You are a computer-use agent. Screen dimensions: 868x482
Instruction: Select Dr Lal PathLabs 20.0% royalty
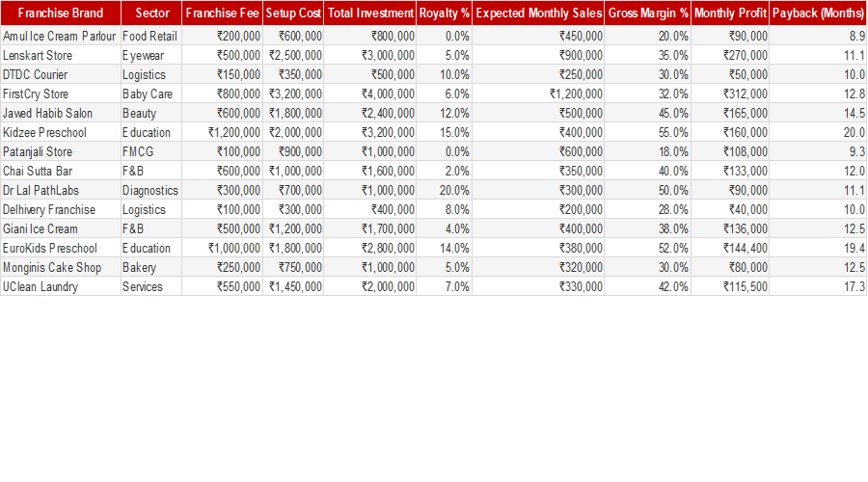[x=444, y=190]
